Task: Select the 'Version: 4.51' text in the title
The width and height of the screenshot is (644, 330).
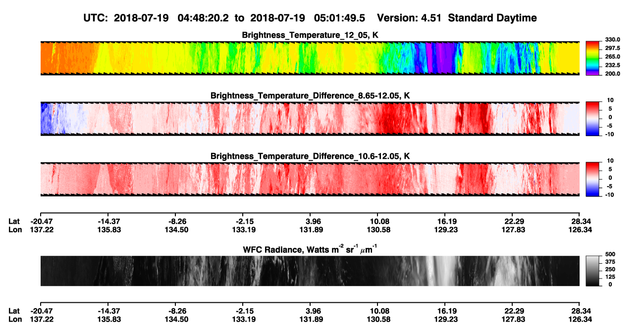Action: 410,18
